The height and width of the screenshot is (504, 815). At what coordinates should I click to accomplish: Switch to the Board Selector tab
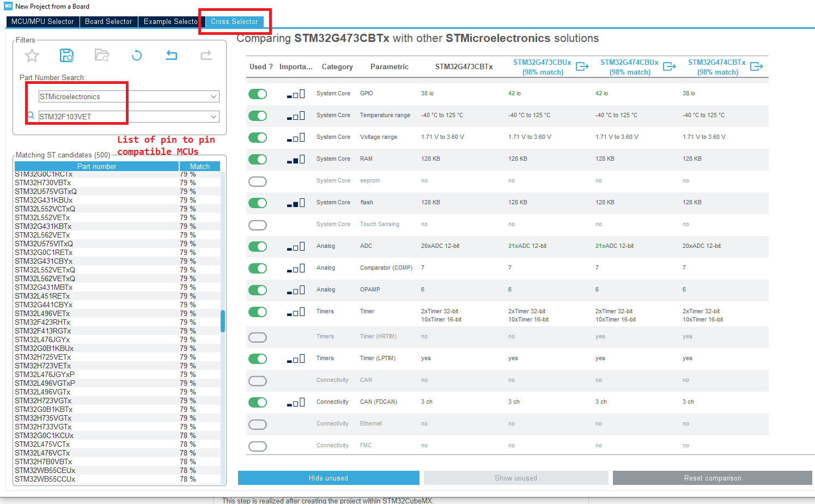tap(108, 21)
